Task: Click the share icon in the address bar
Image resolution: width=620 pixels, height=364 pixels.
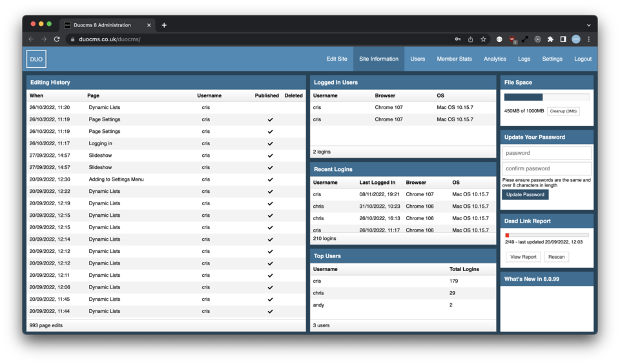Action: [x=470, y=39]
